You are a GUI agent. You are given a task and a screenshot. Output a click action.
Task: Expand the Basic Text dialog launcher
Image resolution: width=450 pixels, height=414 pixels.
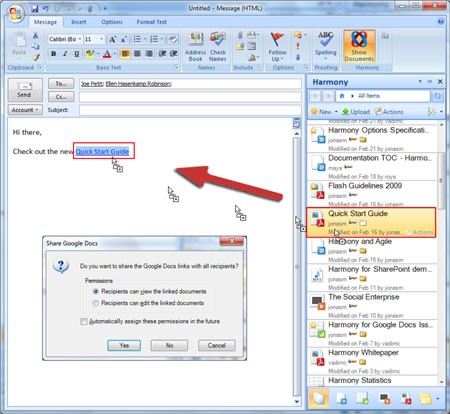tap(176, 68)
